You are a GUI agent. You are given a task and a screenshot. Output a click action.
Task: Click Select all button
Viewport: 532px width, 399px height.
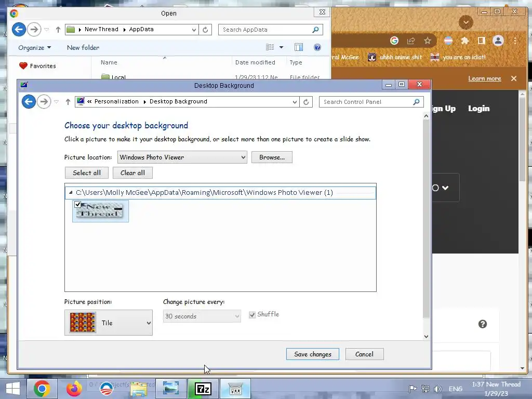point(87,172)
